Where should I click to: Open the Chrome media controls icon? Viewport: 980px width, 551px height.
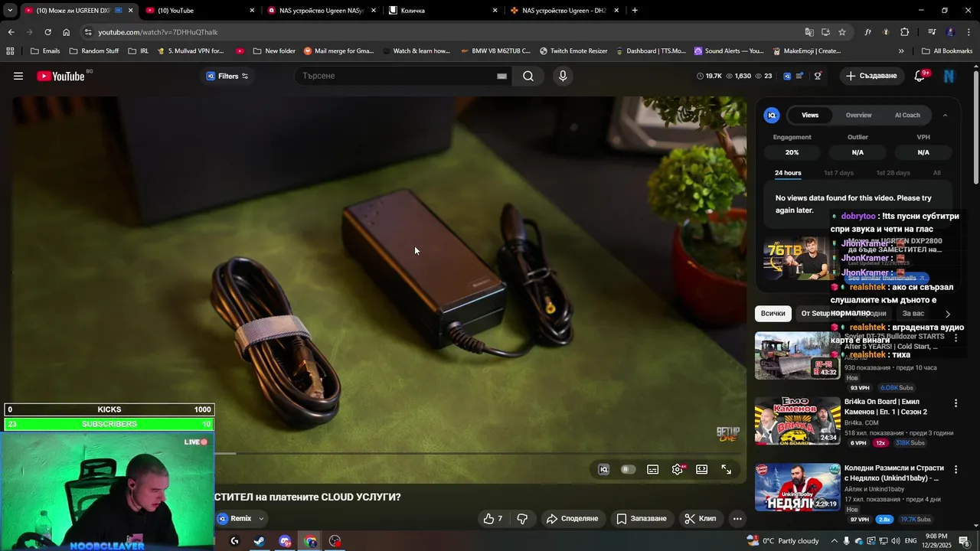(932, 32)
